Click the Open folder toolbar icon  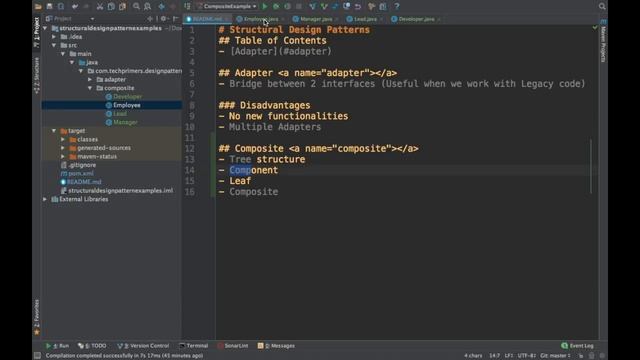[x=38, y=7]
